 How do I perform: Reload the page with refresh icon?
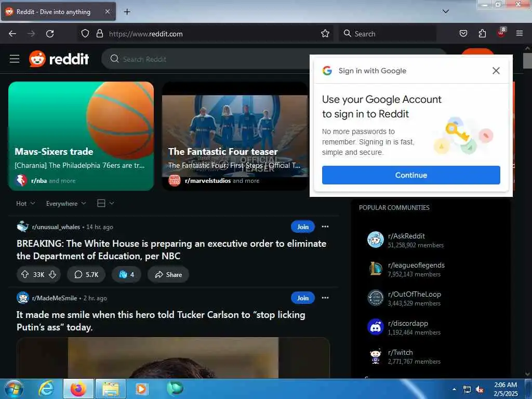[x=50, y=34]
